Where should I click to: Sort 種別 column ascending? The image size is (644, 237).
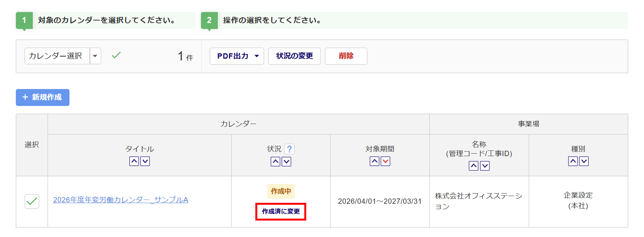point(573,161)
